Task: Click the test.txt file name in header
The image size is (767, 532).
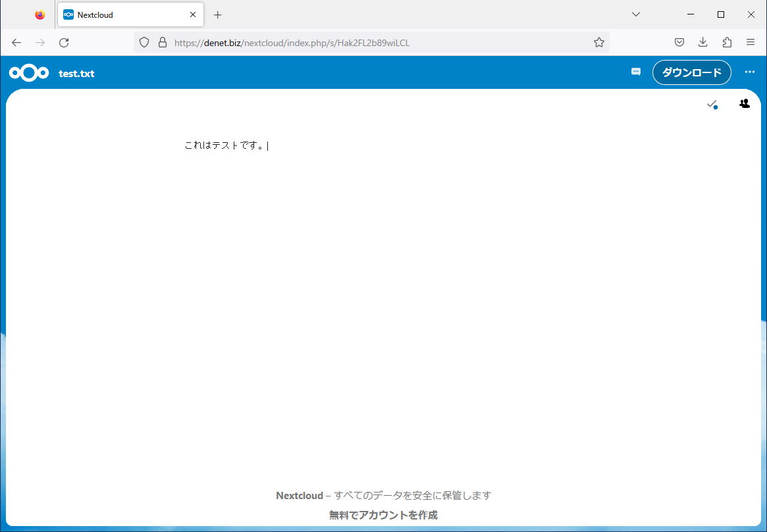Action: pyautogui.click(x=76, y=73)
